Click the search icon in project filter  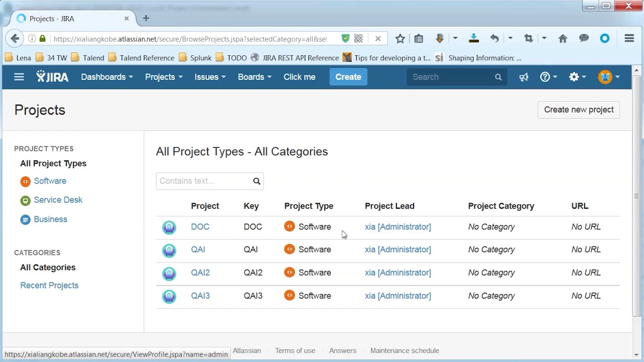[x=257, y=181]
